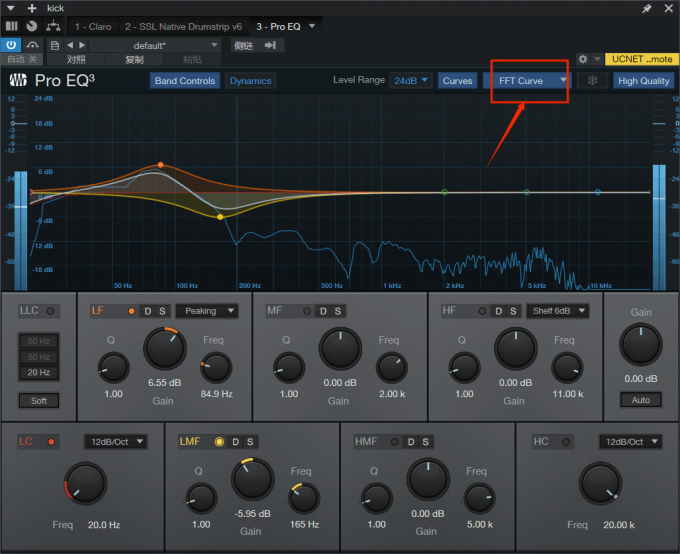Toggle the Pro EQ power bypass button
The height and width of the screenshot is (554, 680).
(11, 45)
